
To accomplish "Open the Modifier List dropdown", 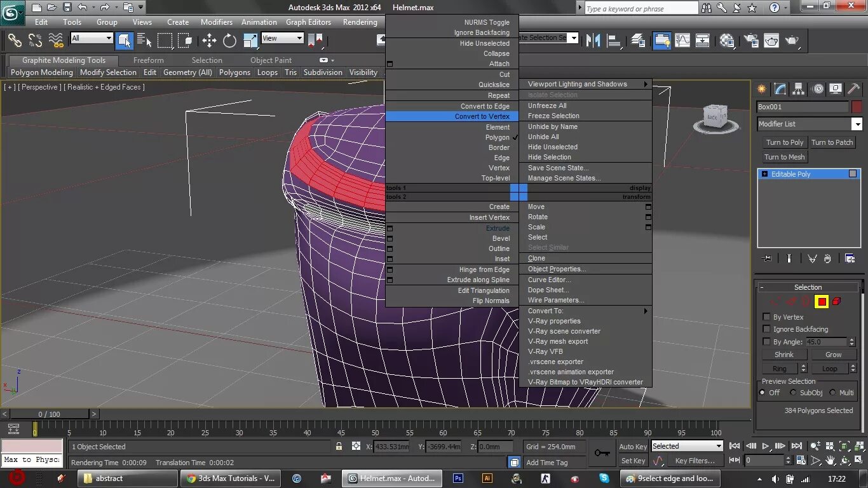I will [x=857, y=124].
